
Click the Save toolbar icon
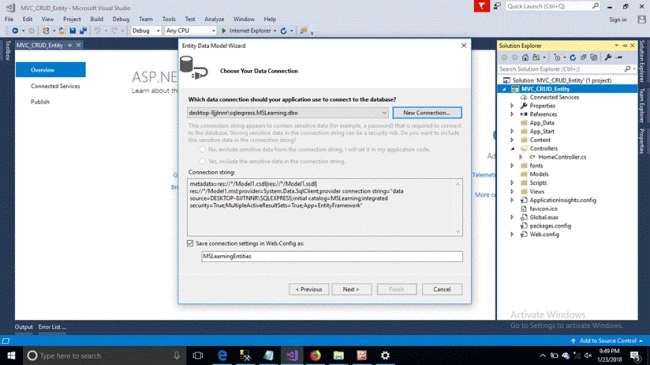(x=73, y=31)
